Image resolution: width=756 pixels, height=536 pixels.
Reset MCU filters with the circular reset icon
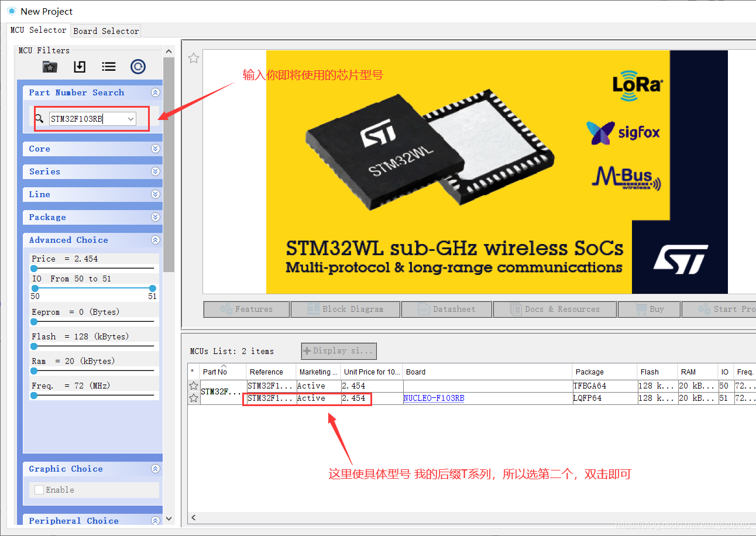coord(138,66)
